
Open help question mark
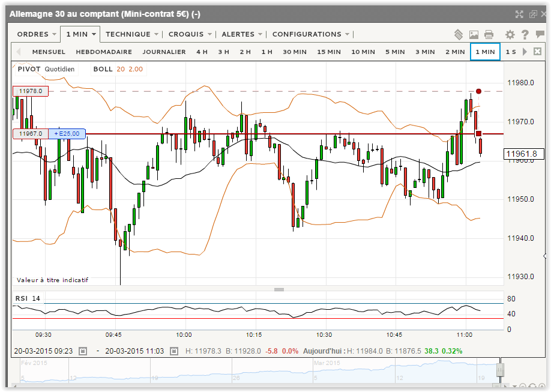click(525, 34)
